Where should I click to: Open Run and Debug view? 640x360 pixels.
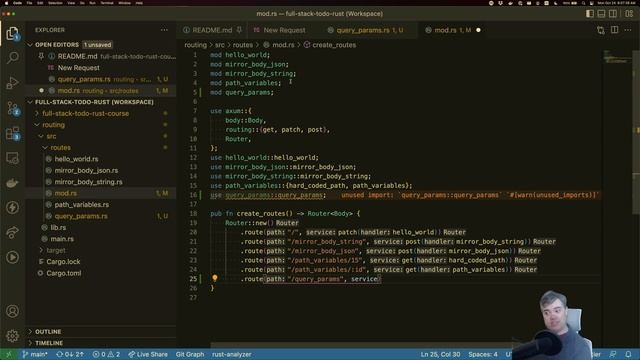pyautogui.click(x=12, y=83)
